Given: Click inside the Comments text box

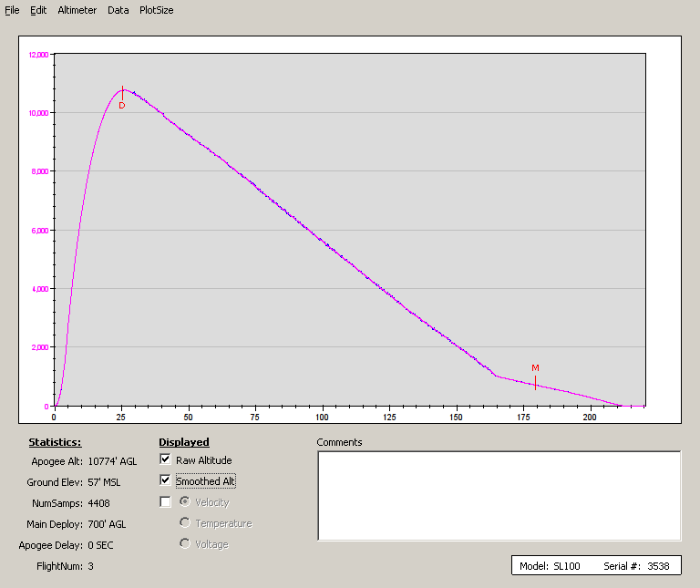Looking at the screenshot, I should coord(499,495).
